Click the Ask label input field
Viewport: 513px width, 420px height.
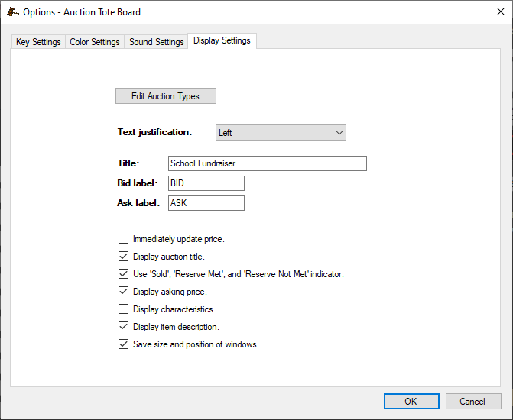[206, 203]
